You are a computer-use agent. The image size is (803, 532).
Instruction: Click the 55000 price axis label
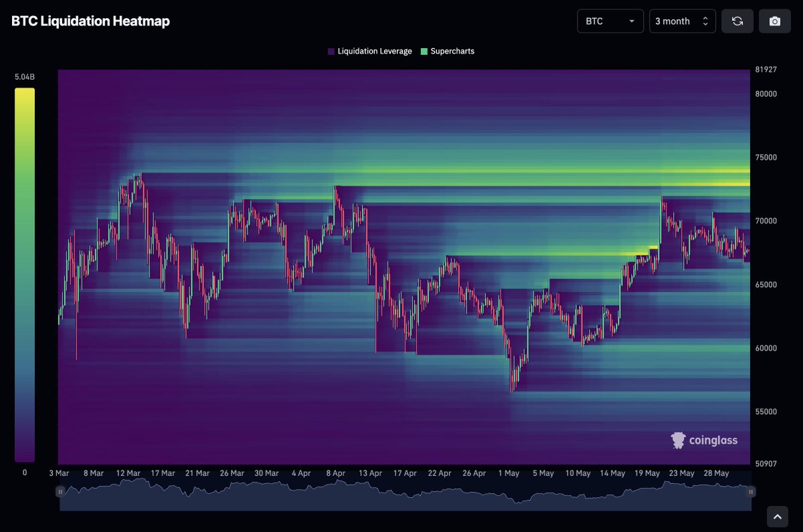pos(766,412)
